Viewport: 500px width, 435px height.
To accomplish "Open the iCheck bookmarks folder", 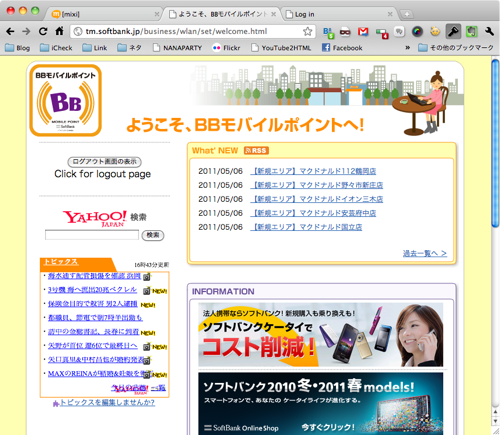I will coord(56,48).
